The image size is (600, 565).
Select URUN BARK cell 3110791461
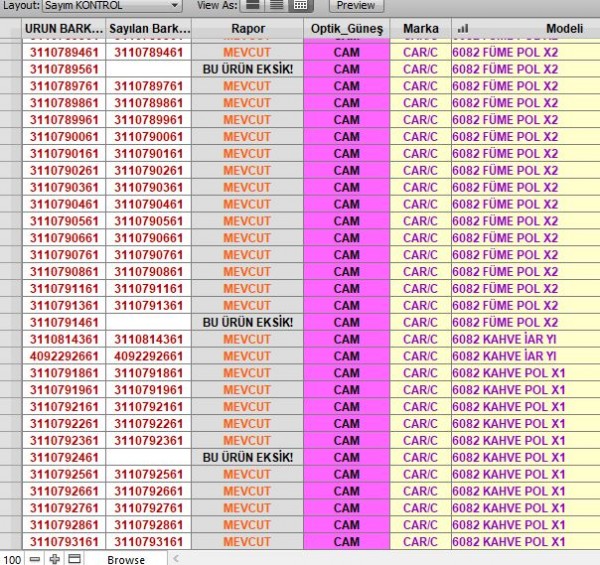[64, 322]
